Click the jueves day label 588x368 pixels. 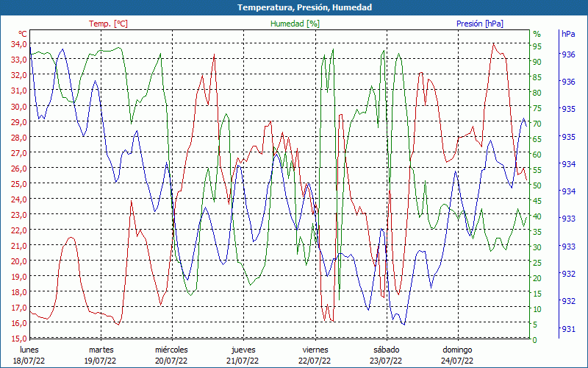pos(243,350)
